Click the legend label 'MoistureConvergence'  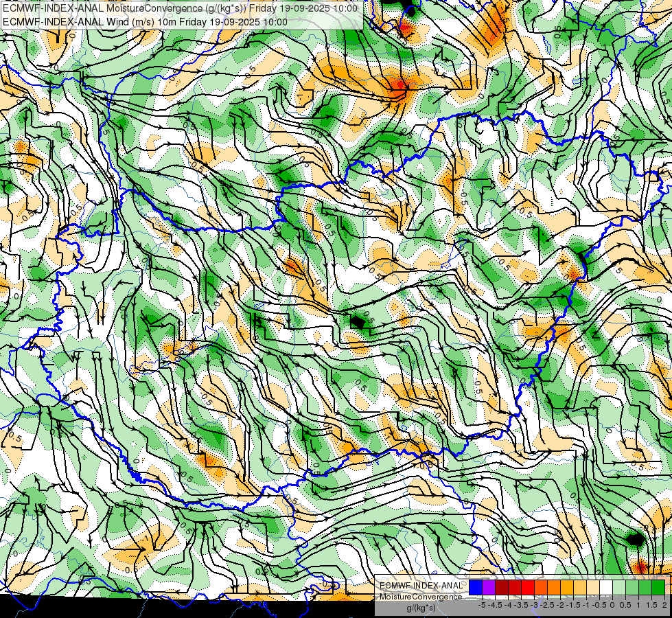(421, 597)
